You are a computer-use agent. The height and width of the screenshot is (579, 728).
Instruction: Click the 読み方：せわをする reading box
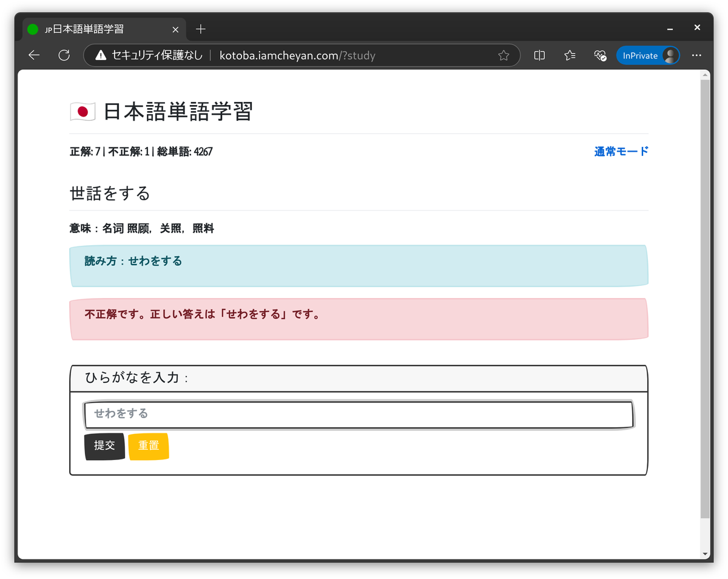point(359,266)
